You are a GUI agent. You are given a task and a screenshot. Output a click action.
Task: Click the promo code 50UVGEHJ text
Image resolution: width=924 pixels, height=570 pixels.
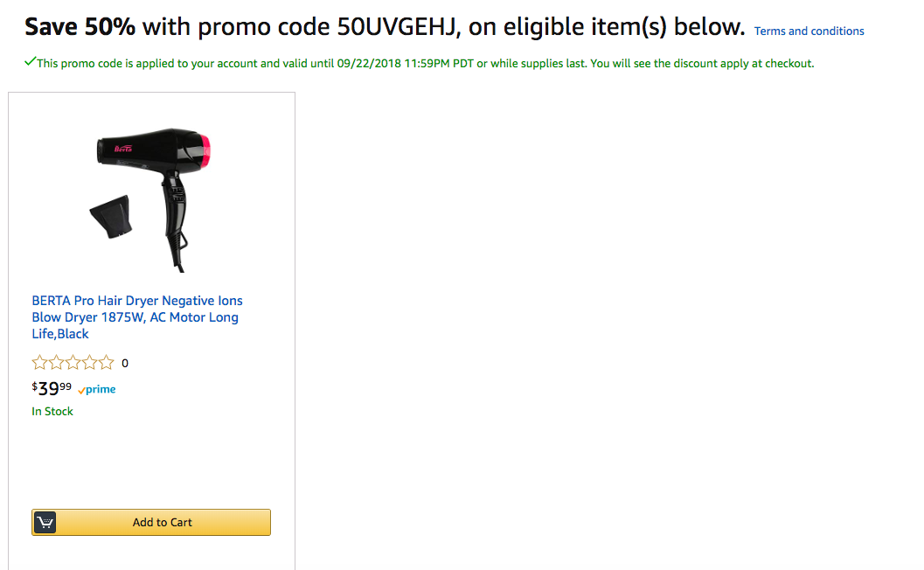pos(398,27)
